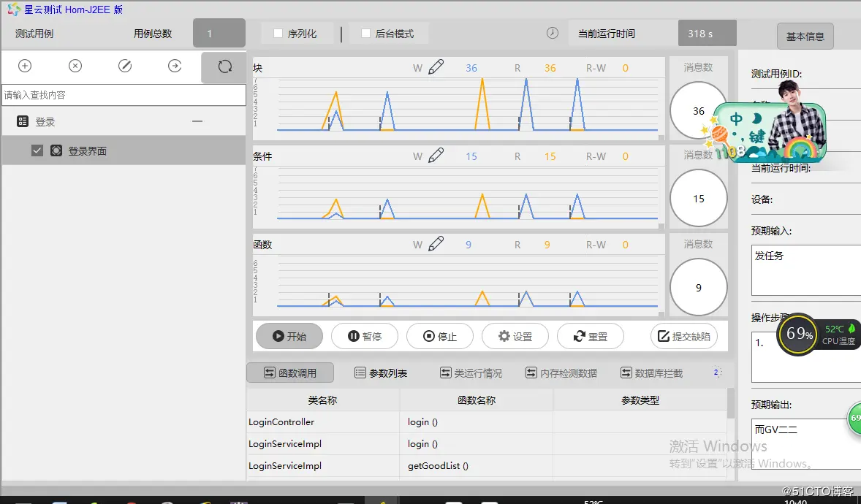
Task: Click the export arrow circle icon
Action: 175,66
